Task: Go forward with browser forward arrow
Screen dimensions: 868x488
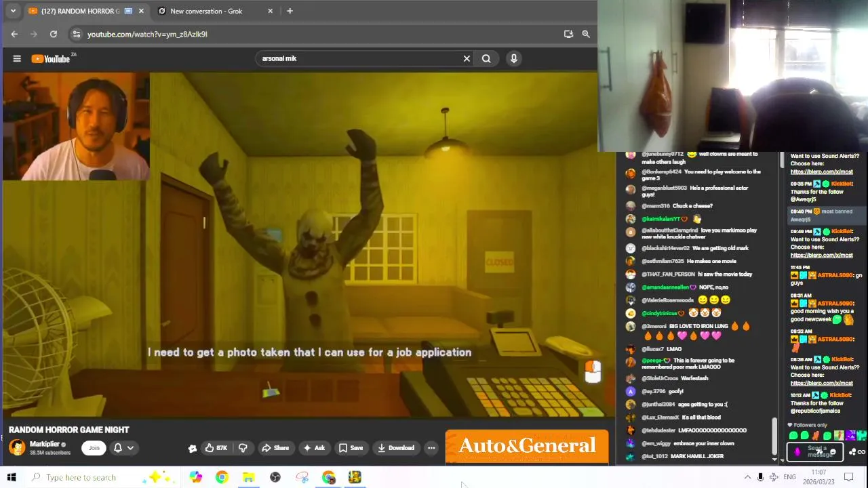Action: click(x=34, y=34)
